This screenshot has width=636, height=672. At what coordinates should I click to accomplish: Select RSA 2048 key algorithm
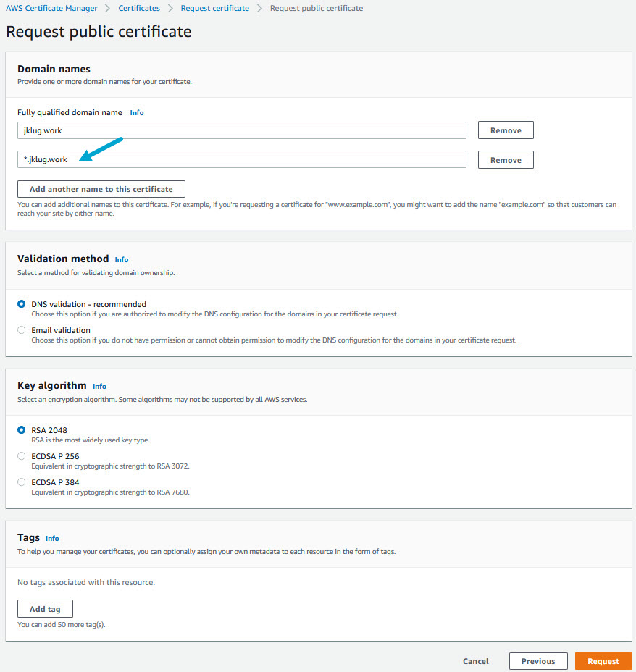coord(22,430)
